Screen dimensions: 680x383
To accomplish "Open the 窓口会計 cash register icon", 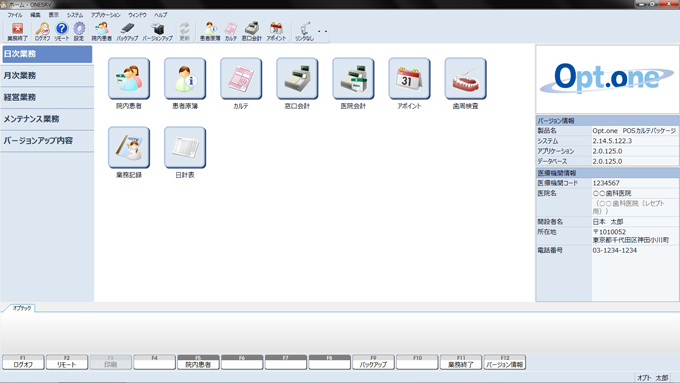I will tap(297, 79).
